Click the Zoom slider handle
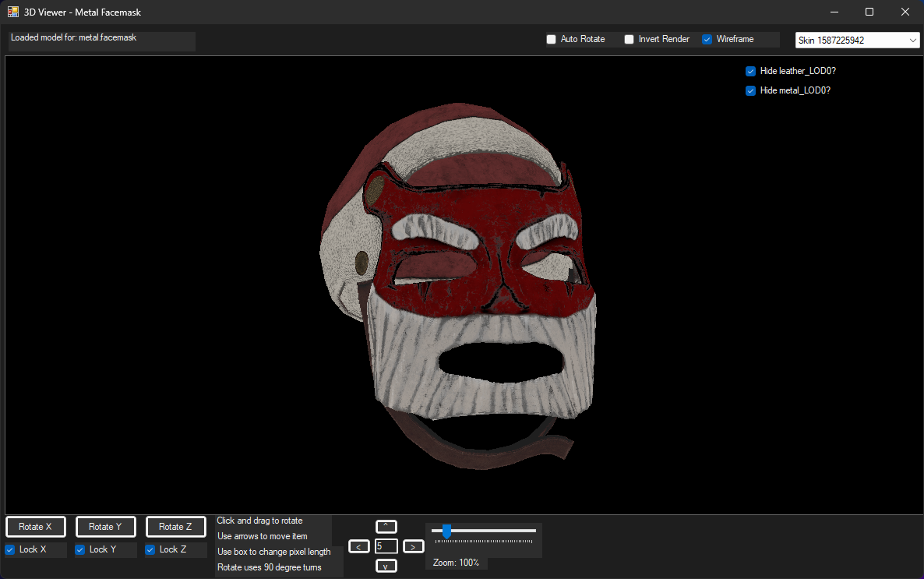The height and width of the screenshot is (579, 924). pyautogui.click(x=446, y=531)
